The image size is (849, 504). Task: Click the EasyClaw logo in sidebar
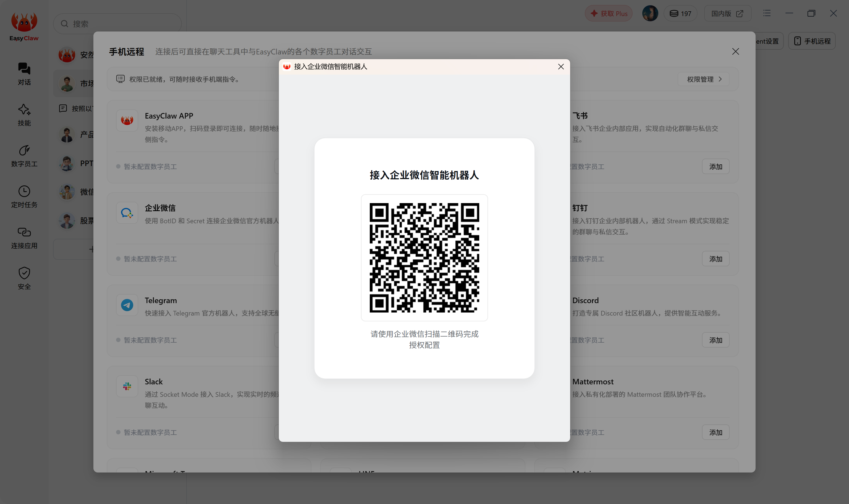[x=24, y=27]
